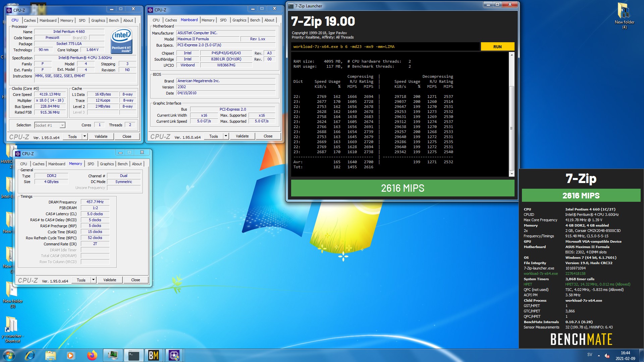Switch to Caches tab in CPU window

pyautogui.click(x=30, y=20)
